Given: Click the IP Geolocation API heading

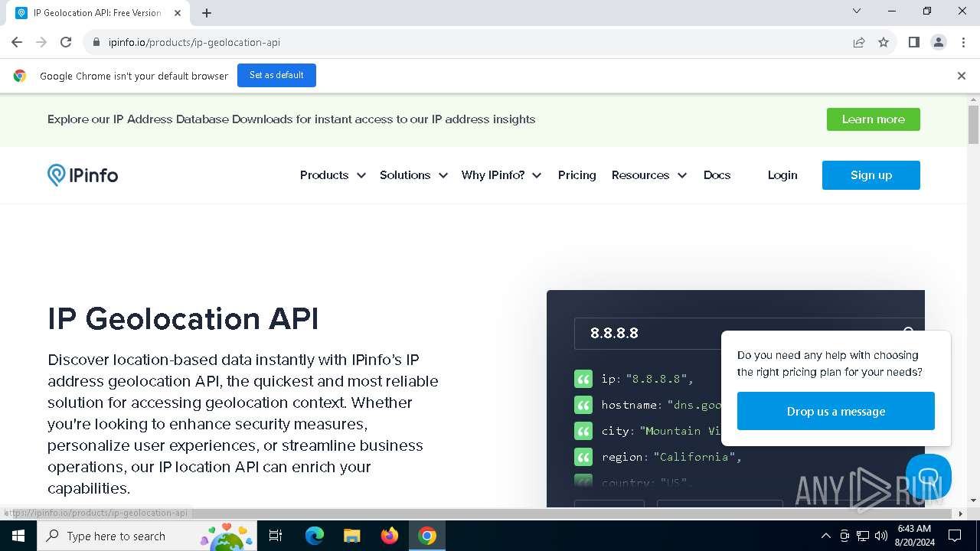Looking at the screenshot, I should click(183, 318).
